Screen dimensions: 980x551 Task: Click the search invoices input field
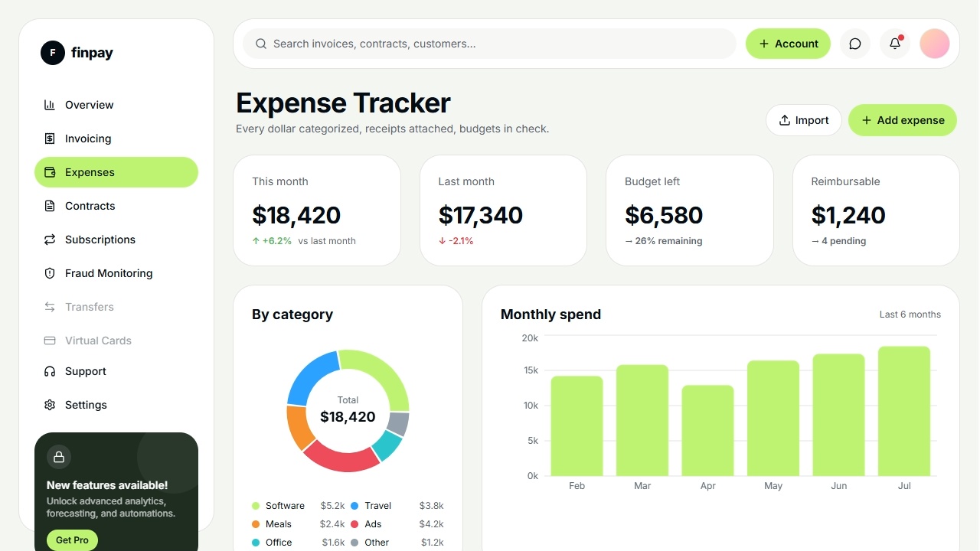click(x=489, y=44)
